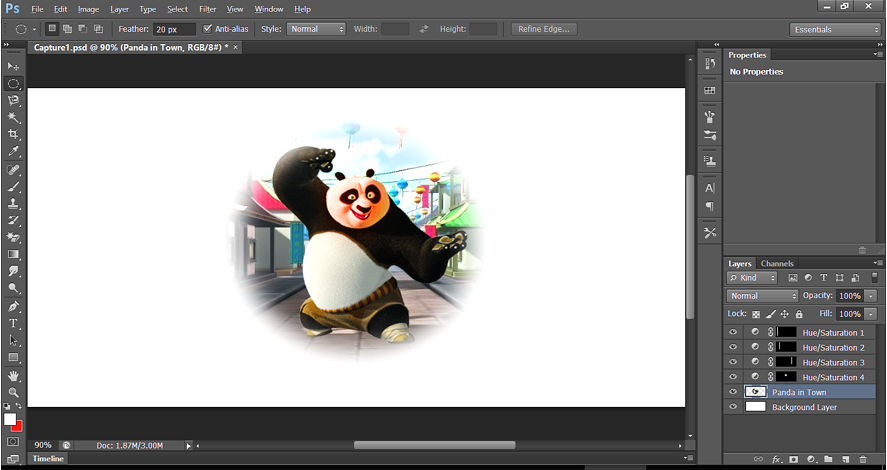
Task: Click the Create new group folder icon
Action: (828, 459)
